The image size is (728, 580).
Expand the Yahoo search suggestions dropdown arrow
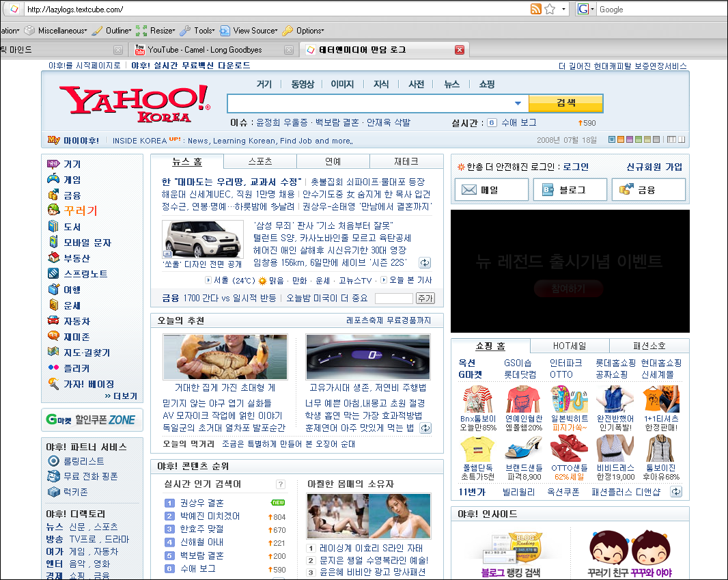tap(518, 103)
